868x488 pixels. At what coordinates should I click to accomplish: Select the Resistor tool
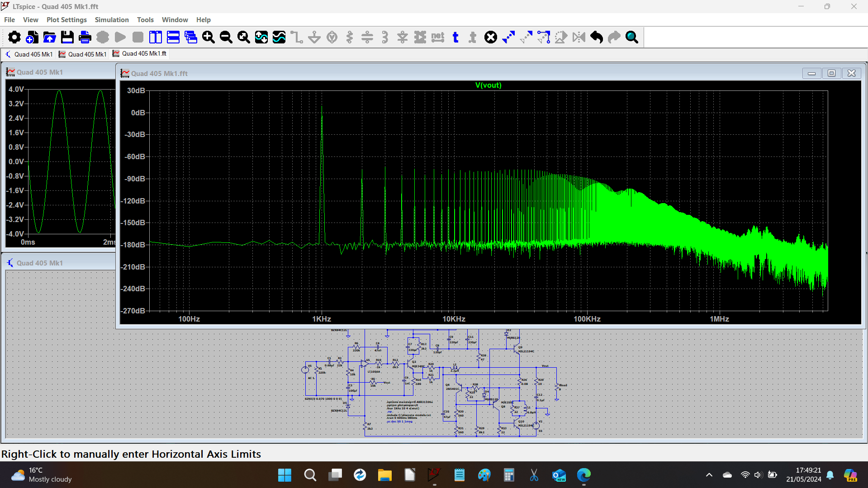pyautogui.click(x=350, y=37)
